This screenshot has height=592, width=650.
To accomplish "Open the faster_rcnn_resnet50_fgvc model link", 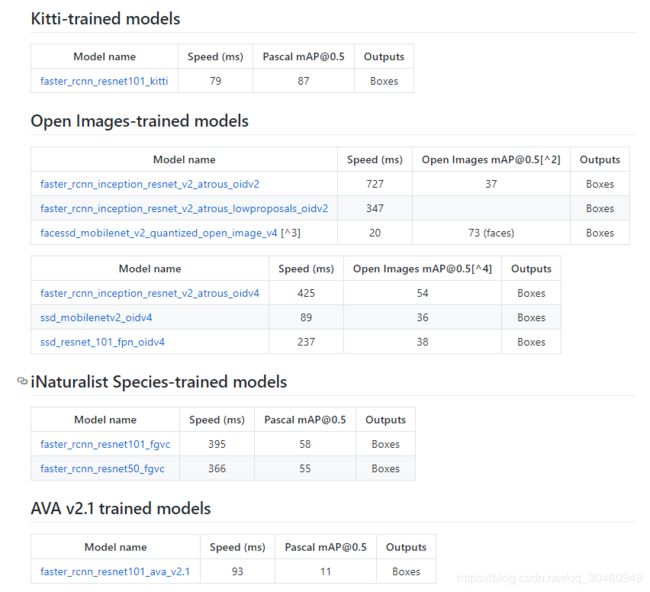I will [x=102, y=468].
